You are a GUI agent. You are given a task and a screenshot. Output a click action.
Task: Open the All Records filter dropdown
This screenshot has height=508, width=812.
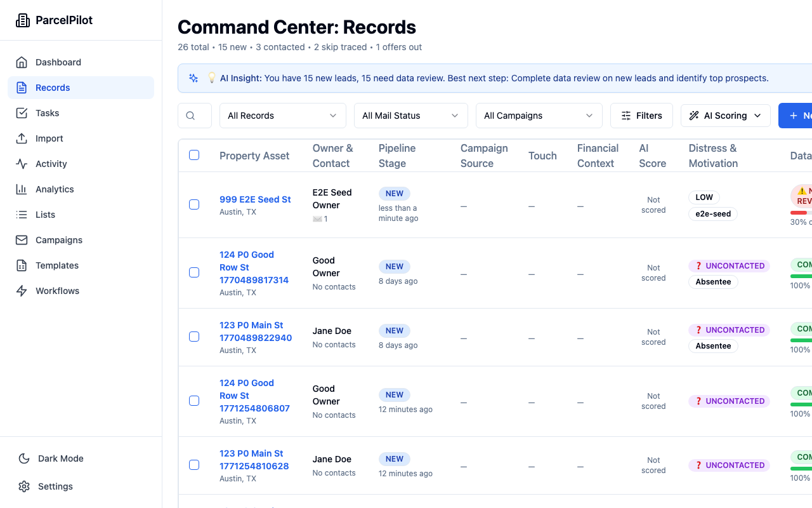(282, 115)
